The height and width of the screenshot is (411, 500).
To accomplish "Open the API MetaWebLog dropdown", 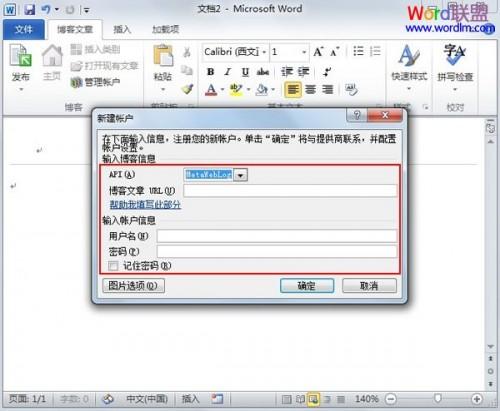I will point(241,175).
